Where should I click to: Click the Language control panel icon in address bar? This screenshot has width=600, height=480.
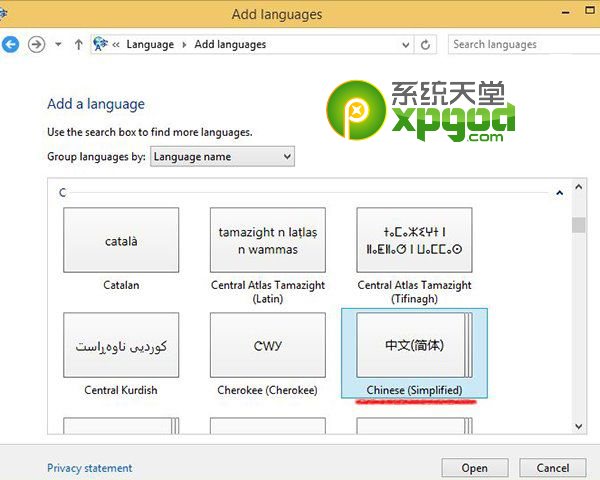[100, 45]
